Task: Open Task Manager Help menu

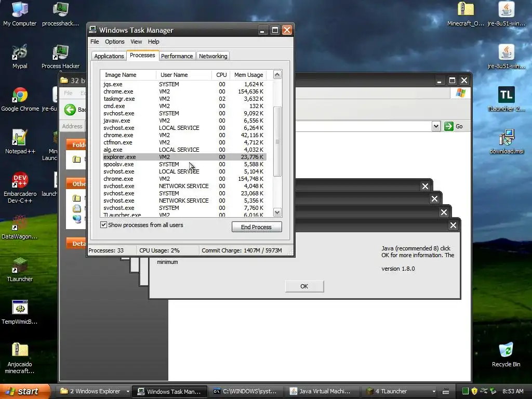Action: 153,42
